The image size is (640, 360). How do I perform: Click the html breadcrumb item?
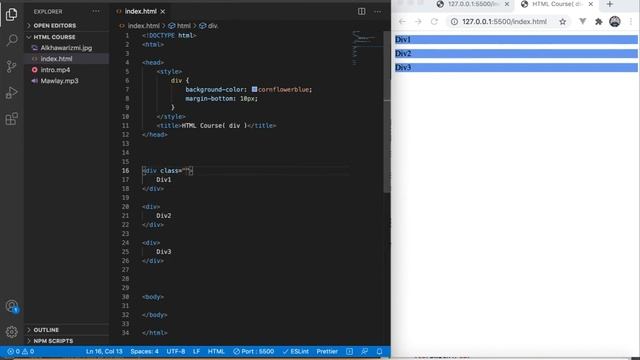pos(184,26)
